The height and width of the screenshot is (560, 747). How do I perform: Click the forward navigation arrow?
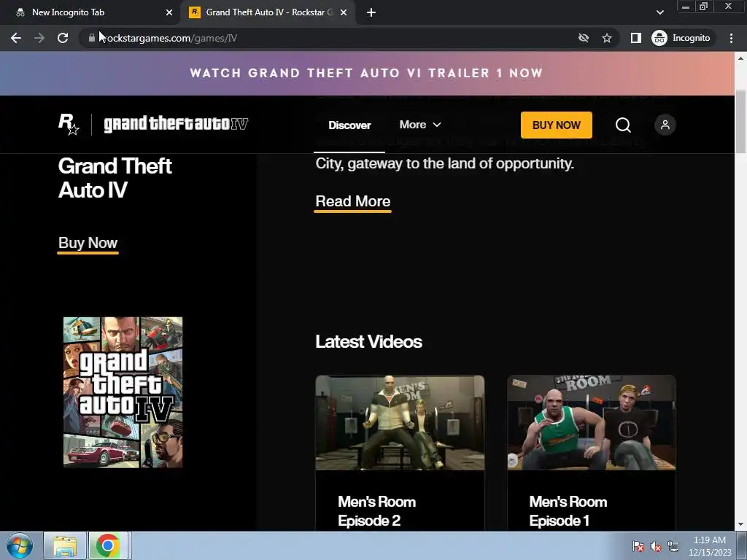tap(39, 38)
